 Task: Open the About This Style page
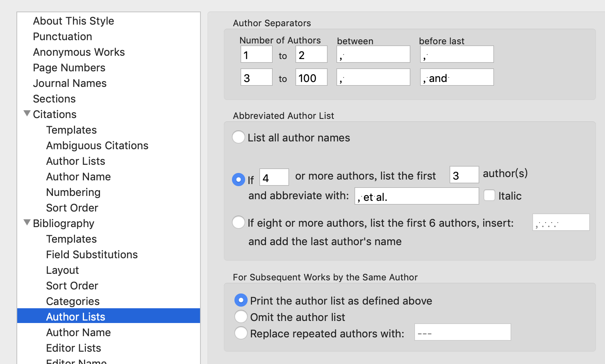73,21
